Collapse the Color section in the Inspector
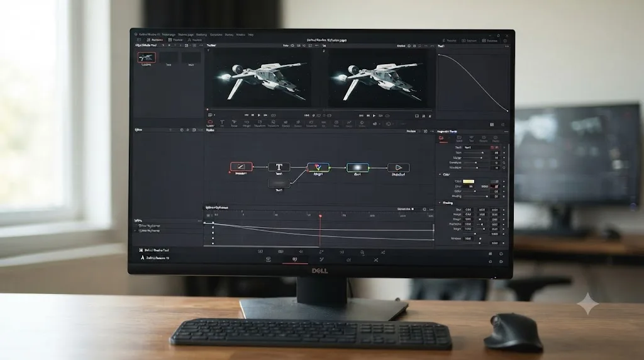644x360 pixels. pyautogui.click(x=440, y=174)
